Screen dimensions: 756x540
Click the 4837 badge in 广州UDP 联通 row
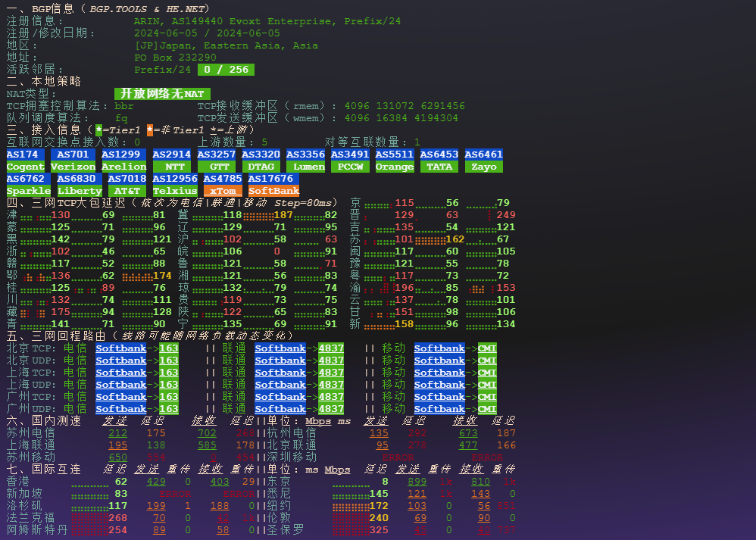[x=331, y=409]
